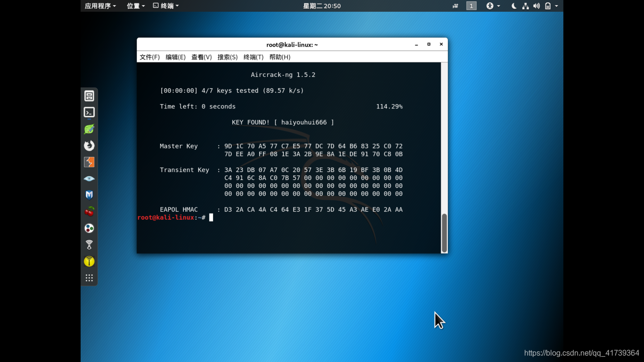This screenshot has width=644, height=362.
Task: Click the Aircrack-ng 1.5.2 heading text
Action: pyautogui.click(x=283, y=74)
